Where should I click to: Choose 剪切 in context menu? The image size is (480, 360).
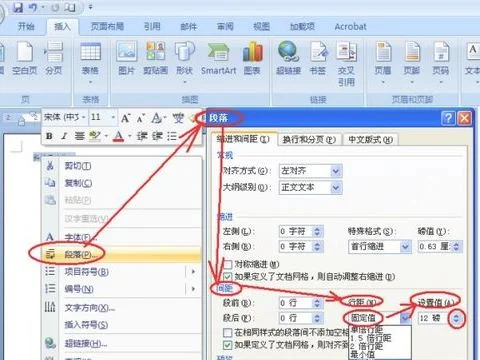pyautogui.click(x=122, y=166)
